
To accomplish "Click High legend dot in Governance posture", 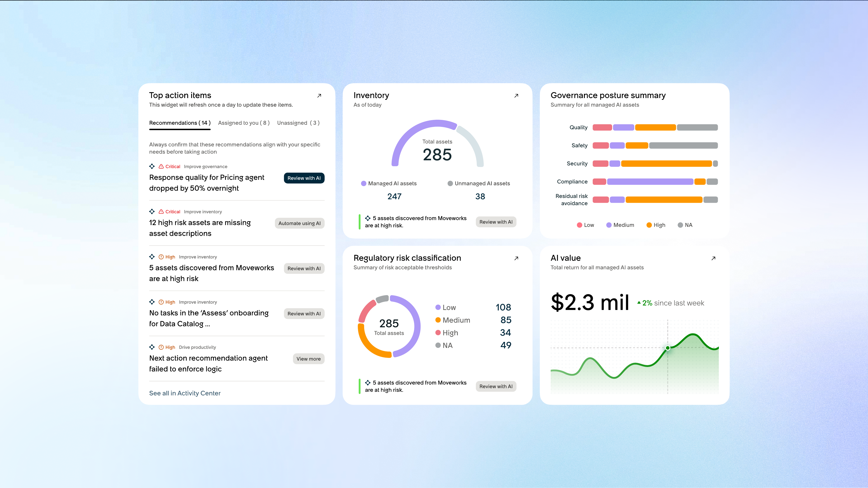I will pyautogui.click(x=649, y=225).
